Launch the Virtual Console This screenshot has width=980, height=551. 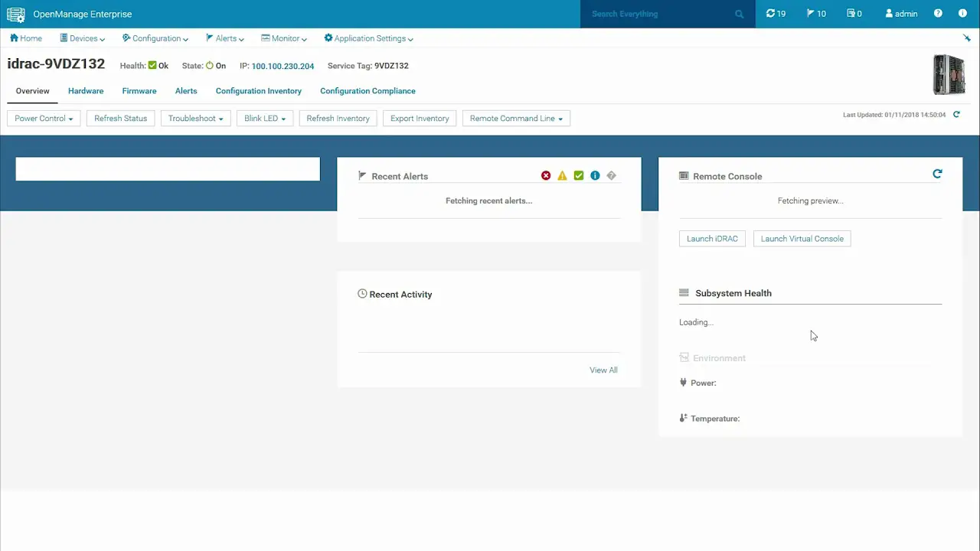802,238
